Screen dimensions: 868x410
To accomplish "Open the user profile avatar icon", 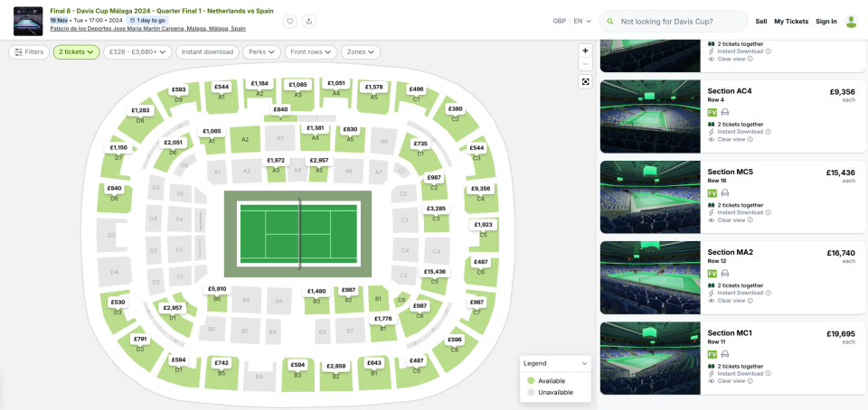I will (851, 21).
